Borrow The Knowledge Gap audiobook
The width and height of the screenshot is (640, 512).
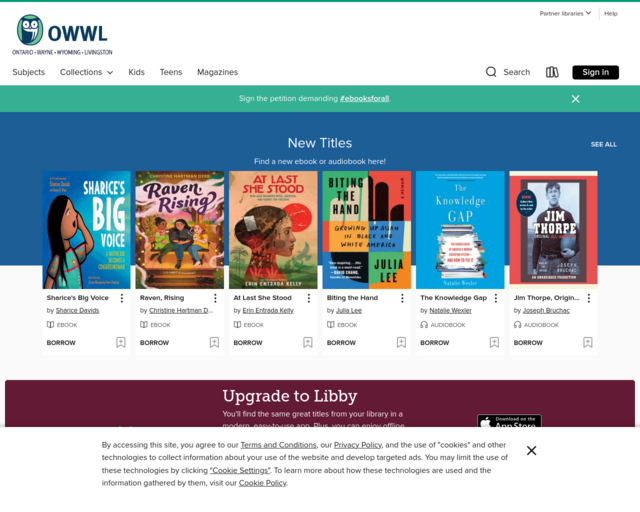[x=435, y=343]
